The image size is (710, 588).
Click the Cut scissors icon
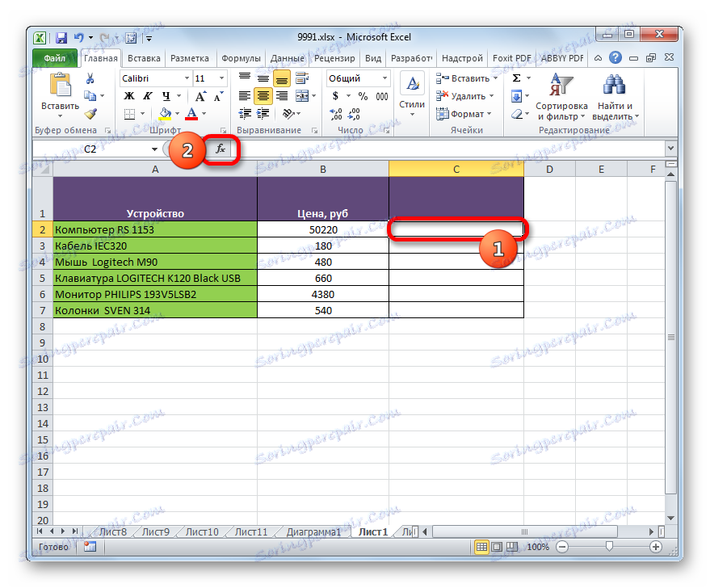[x=90, y=79]
